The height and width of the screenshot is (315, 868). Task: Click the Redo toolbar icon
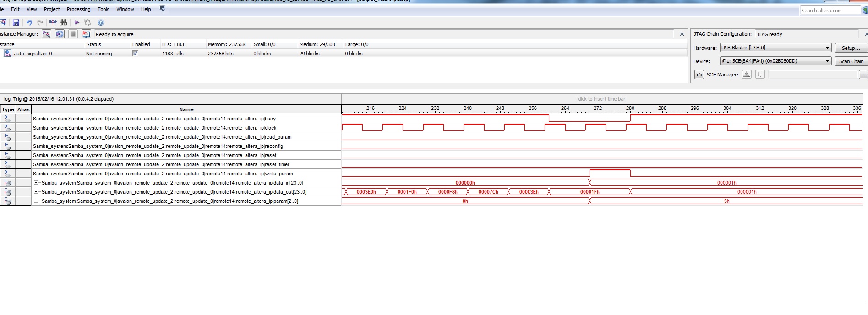coord(40,22)
